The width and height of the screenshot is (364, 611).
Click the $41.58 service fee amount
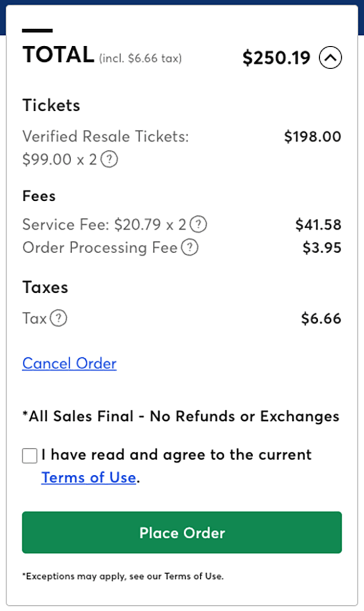[318, 225]
